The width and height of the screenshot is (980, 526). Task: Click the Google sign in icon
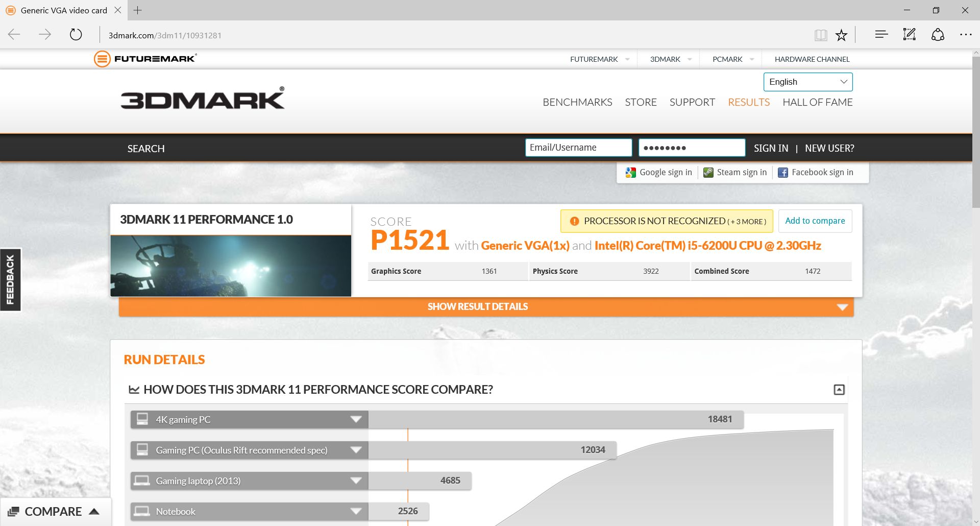631,173
